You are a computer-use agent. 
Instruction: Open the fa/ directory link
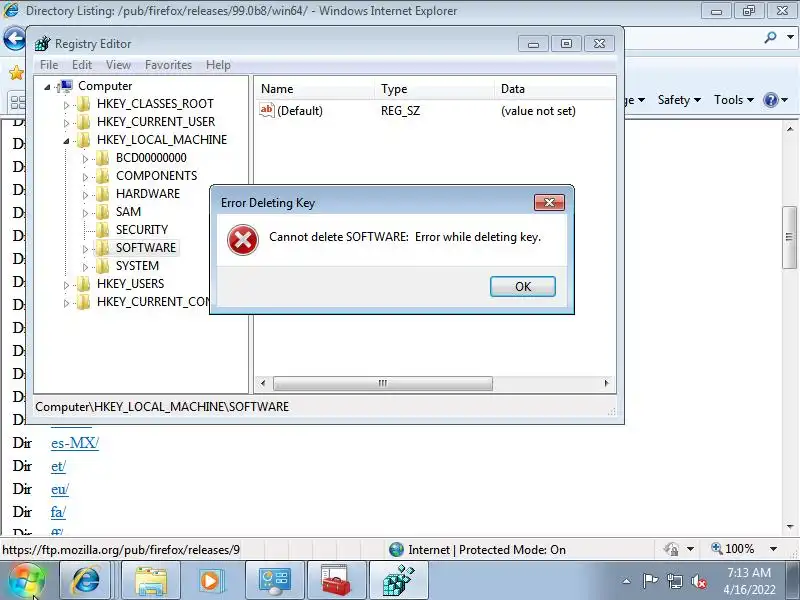[58, 512]
